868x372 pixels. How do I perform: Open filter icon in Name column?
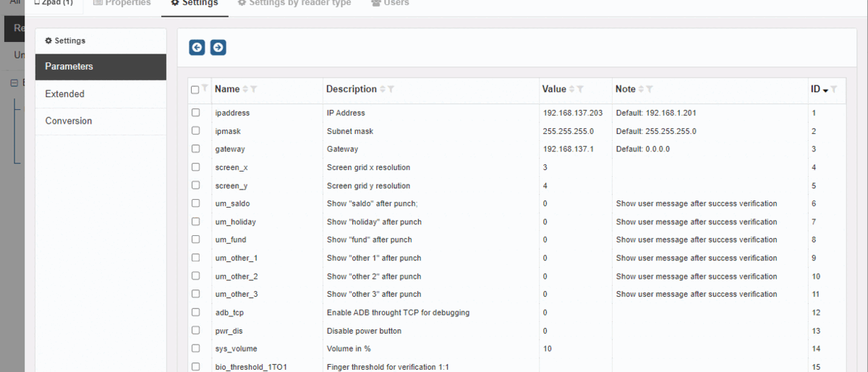254,89
